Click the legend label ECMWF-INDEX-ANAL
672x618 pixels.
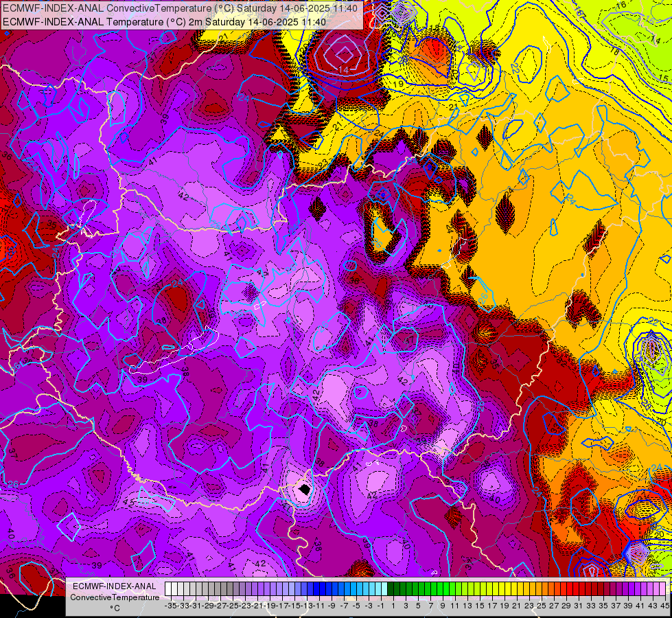point(115,586)
